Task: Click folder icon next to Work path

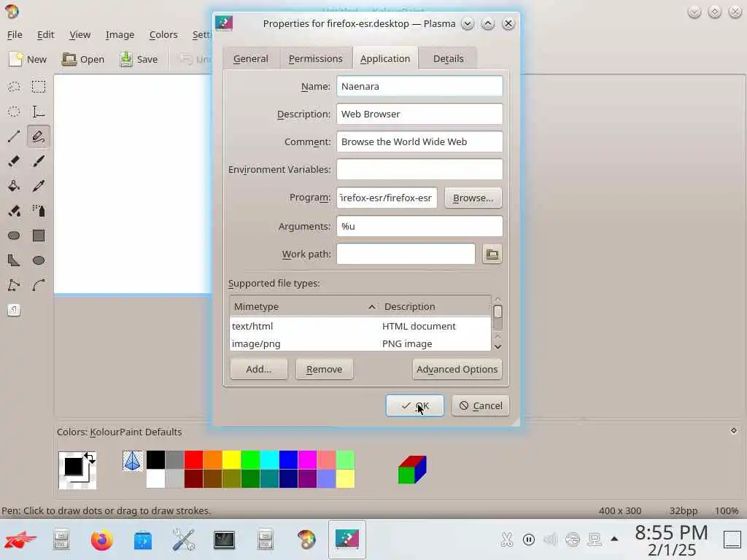Action: pos(492,254)
